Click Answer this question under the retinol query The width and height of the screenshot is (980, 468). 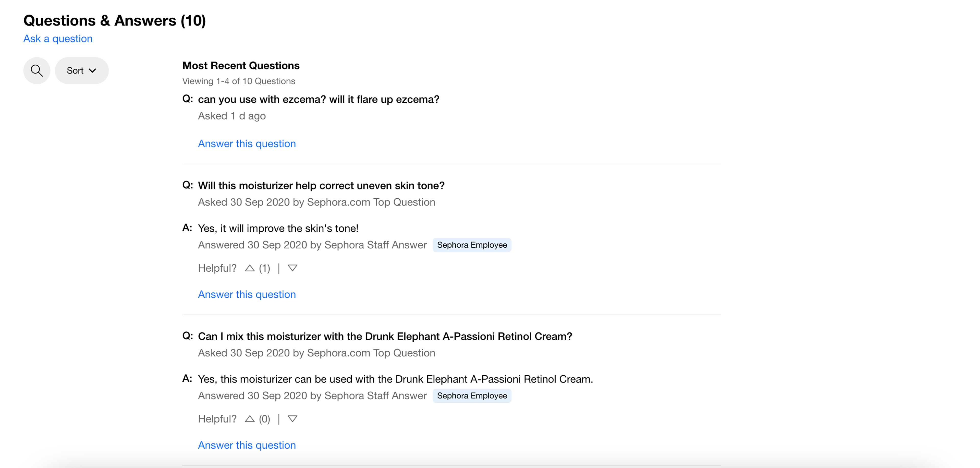pyautogui.click(x=247, y=445)
